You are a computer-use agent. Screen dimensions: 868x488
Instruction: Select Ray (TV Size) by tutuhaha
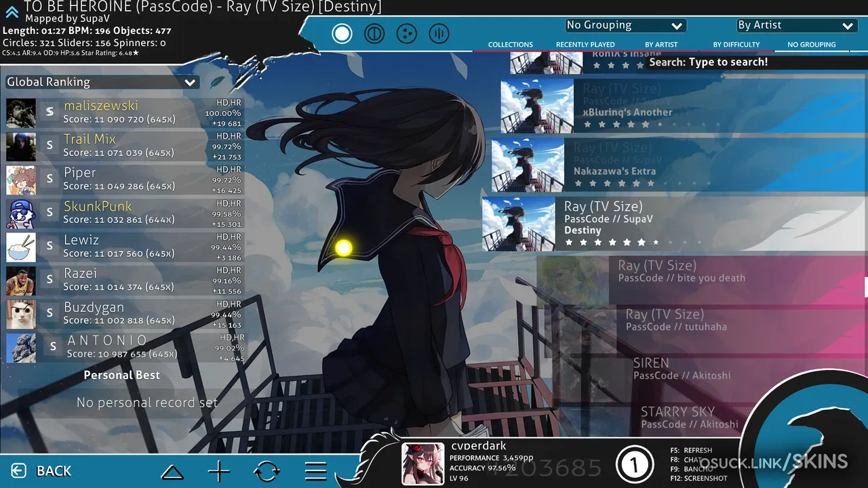click(x=706, y=329)
